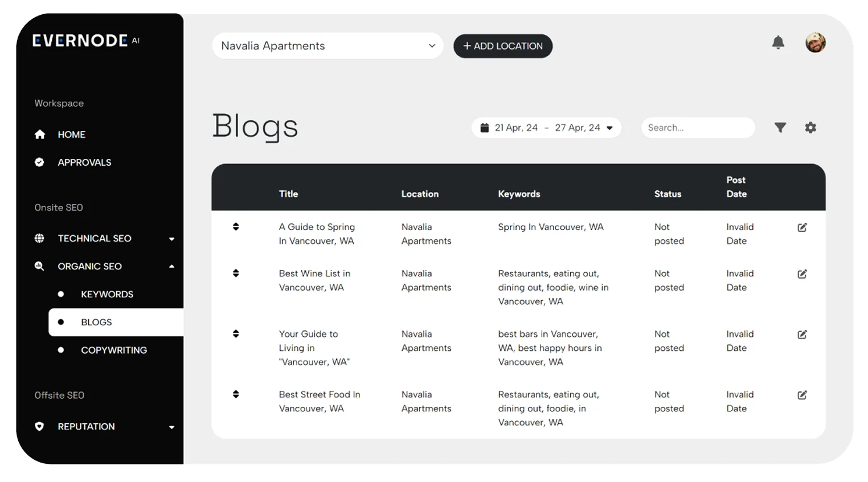
Task: Edit the 'A Guide to Spring' blog
Action: 802,227
